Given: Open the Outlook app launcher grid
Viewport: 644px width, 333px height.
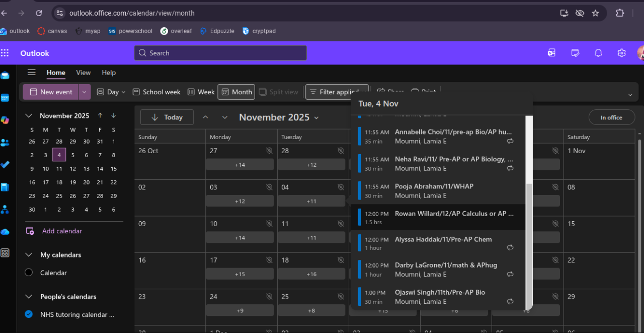Looking at the screenshot, I should [x=5, y=53].
